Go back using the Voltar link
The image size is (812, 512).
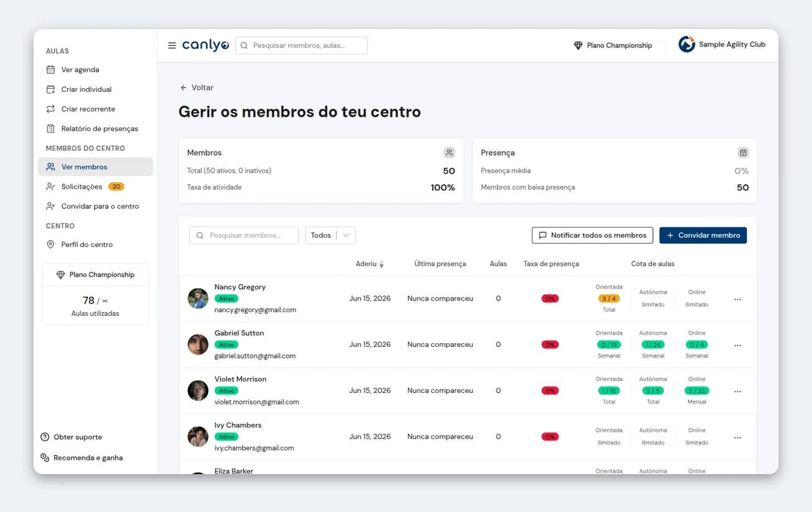click(x=196, y=88)
